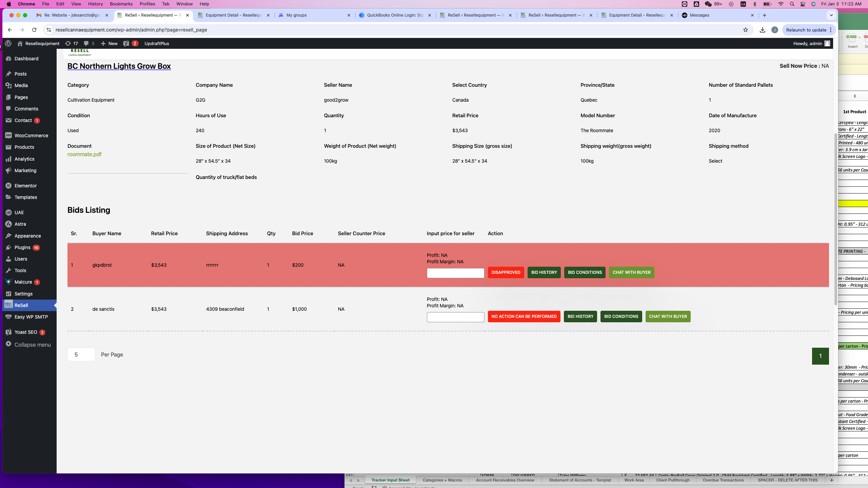
Task: Open UAE in the sidebar
Action: tap(19, 212)
